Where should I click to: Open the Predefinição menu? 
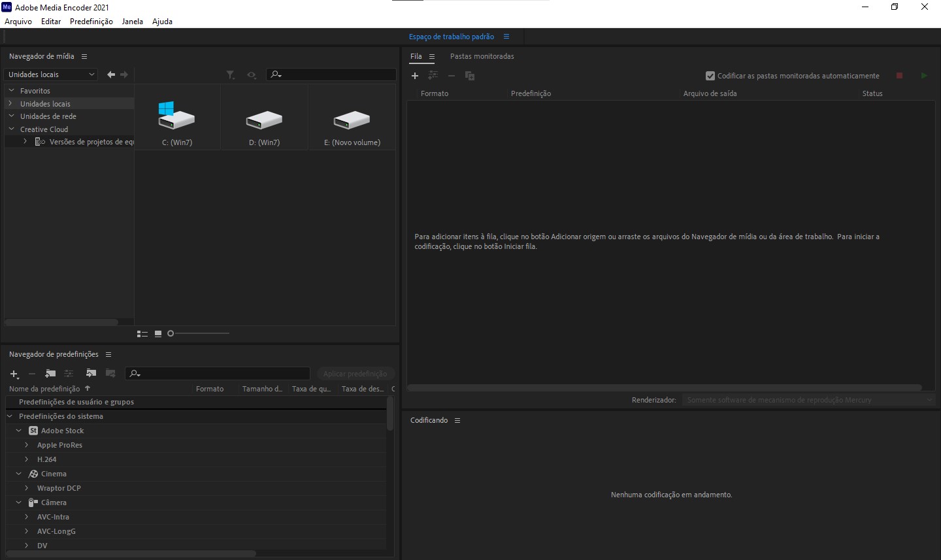[91, 22]
